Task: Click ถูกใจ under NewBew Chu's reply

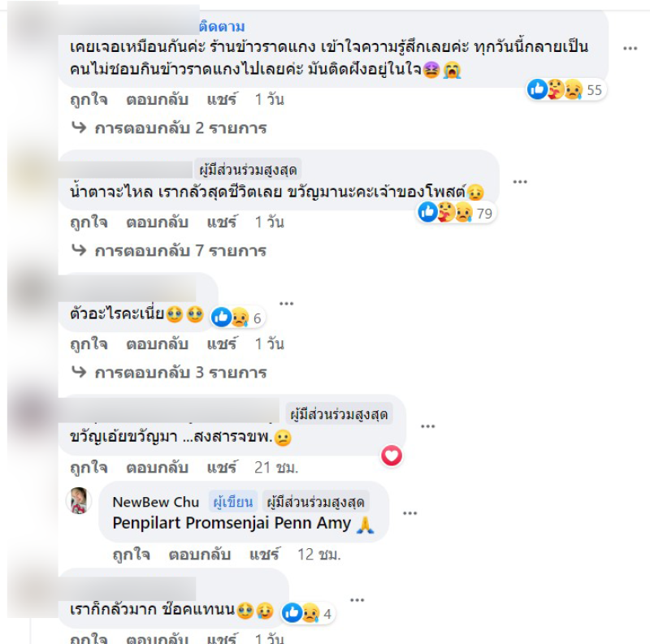Action: point(132,555)
